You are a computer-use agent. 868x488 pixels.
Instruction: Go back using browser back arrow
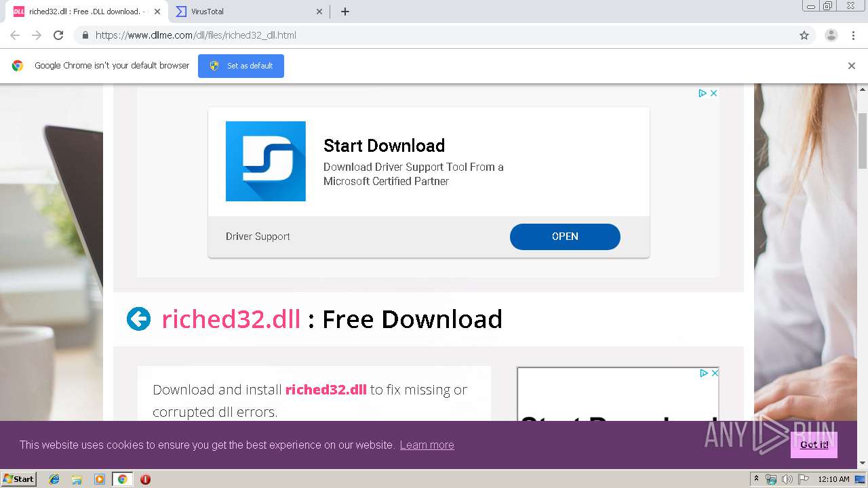pyautogui.click(x=15, y=35)
